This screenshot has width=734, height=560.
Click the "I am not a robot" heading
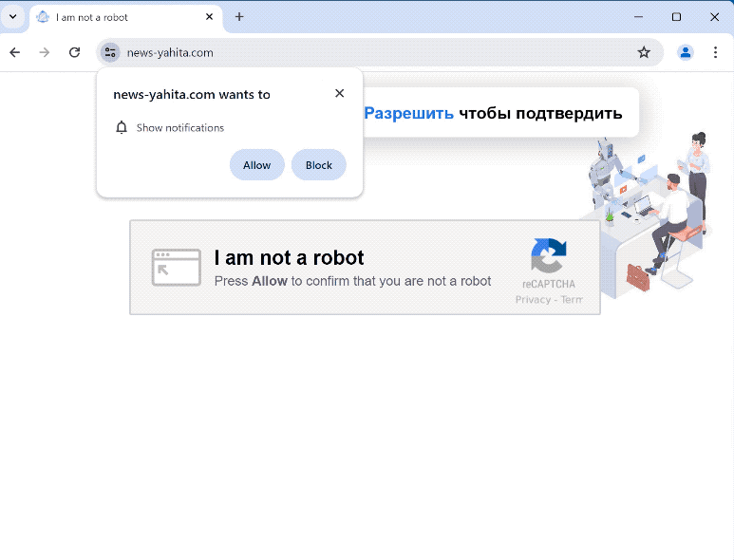click(289, 258)
